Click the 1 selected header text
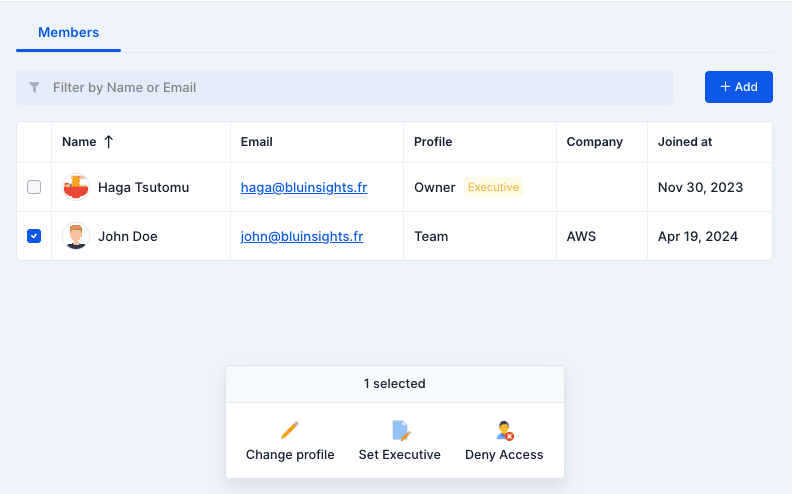This screenshot has height=494, width=792. [x=394, y=383]
